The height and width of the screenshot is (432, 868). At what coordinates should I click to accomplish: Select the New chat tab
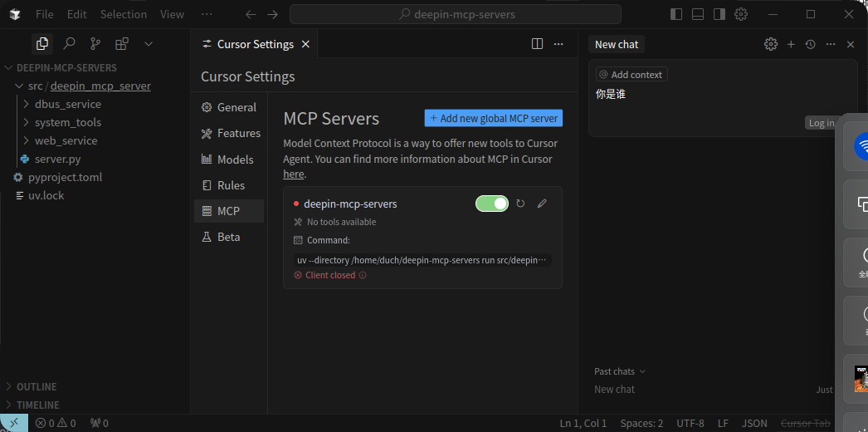tap(617, 44)
